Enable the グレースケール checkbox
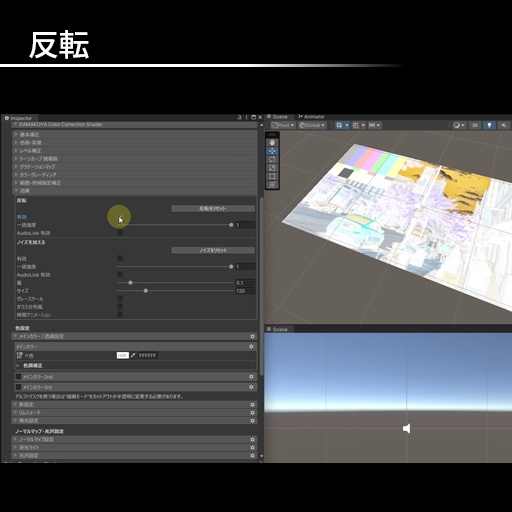Image resolution: width=512 pixels, height=512 pixels. click(x=120, y=299)
